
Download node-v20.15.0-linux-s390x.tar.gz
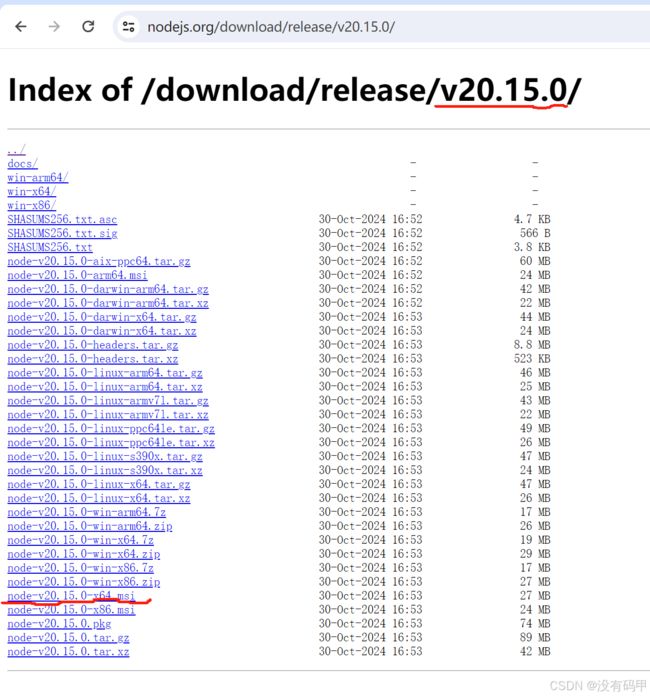point(105,456)
